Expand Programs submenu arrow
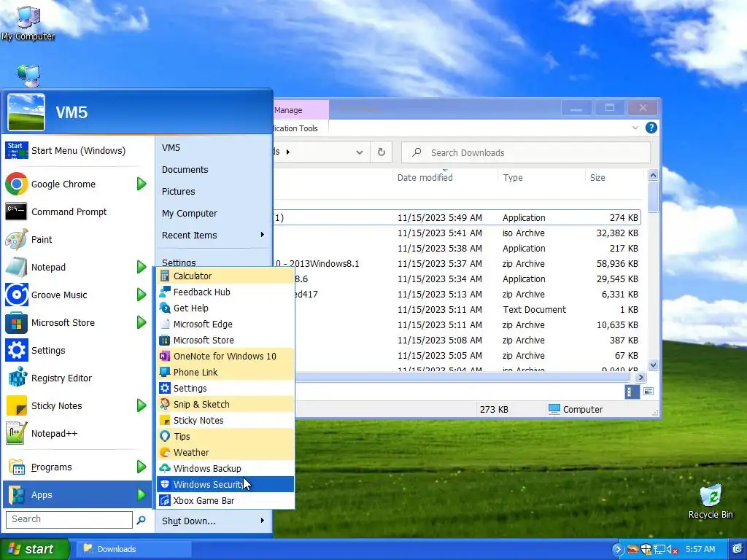 coord(142,467)
